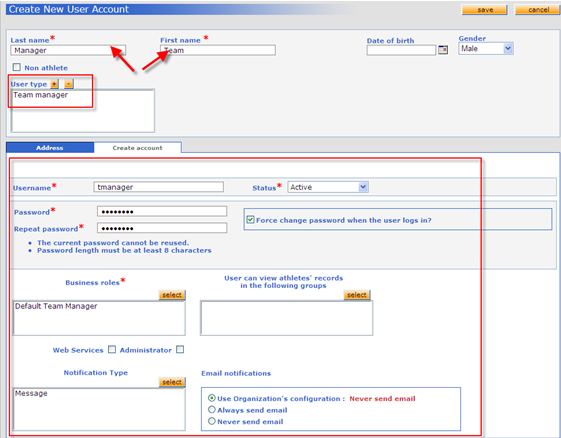This screenshot has height=438, width=561.
Task: Toggle Force change password checkbox
Action: (x=250, y=220)
